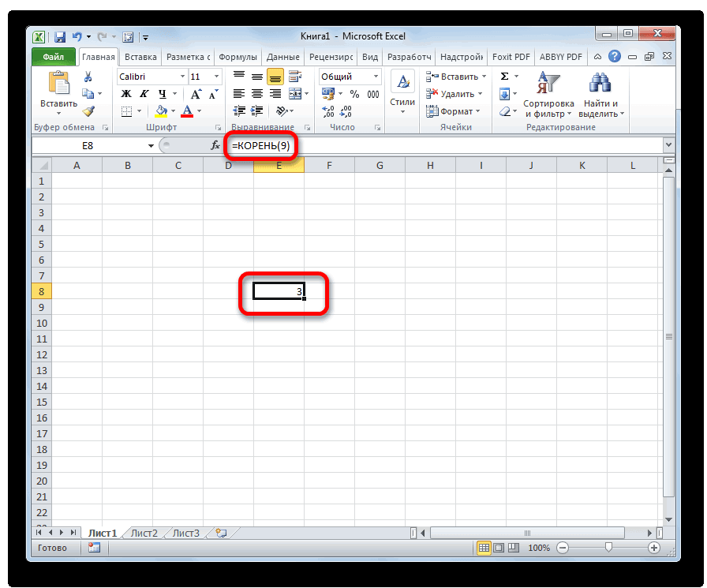
Task: Open the Стили styles dropdown
Action: click(402, 93)
